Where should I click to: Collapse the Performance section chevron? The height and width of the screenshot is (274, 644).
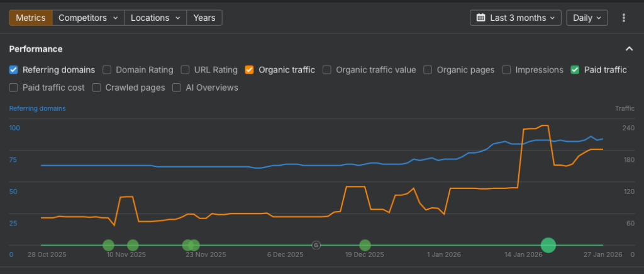[x=629, y=49]
